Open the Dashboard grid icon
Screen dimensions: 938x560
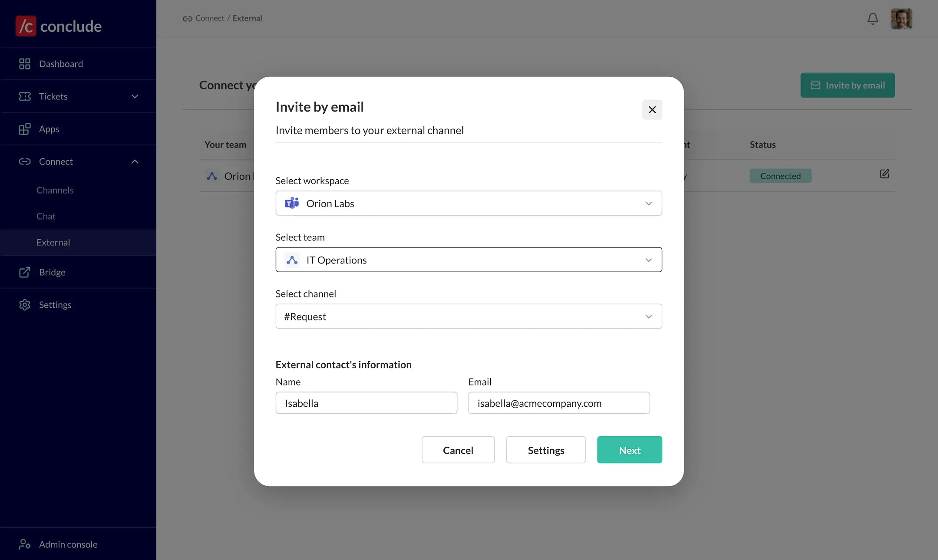tap(25, 64)
